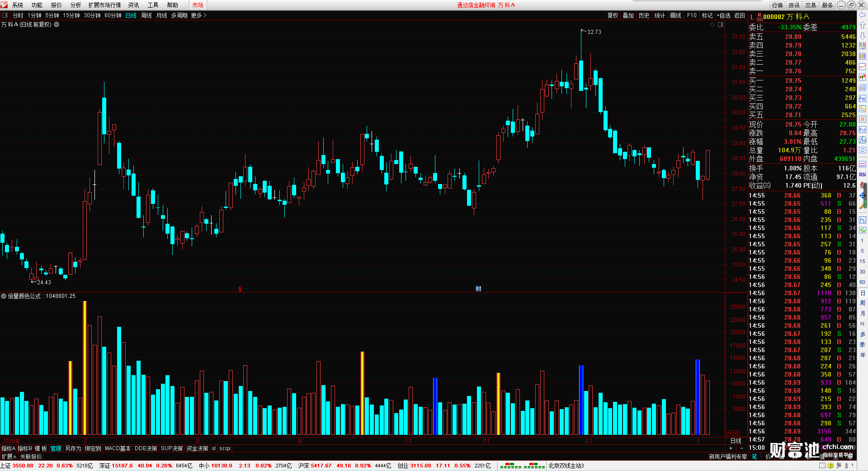Click the 历史 button in chart toolbar

(644, 15)
